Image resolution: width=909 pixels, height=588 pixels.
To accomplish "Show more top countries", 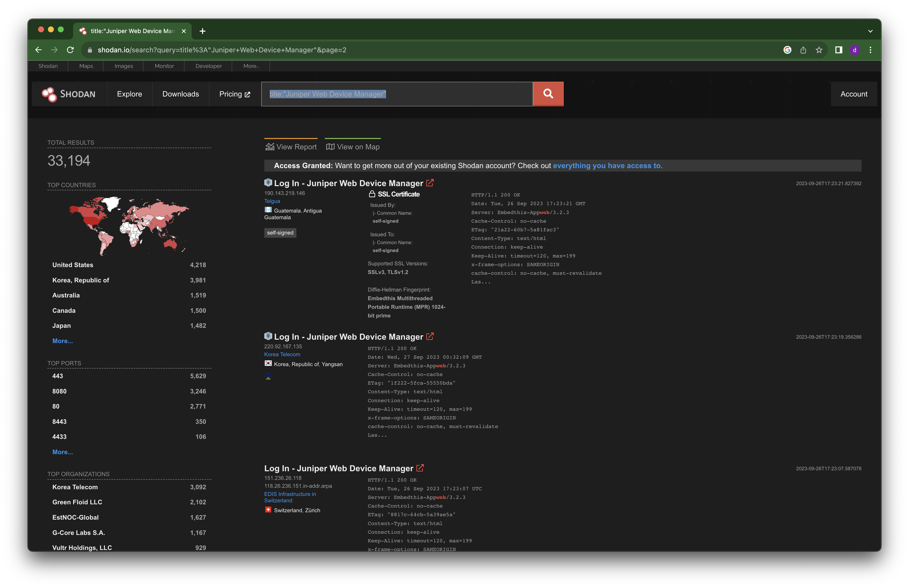I will (x=63, y=341).
